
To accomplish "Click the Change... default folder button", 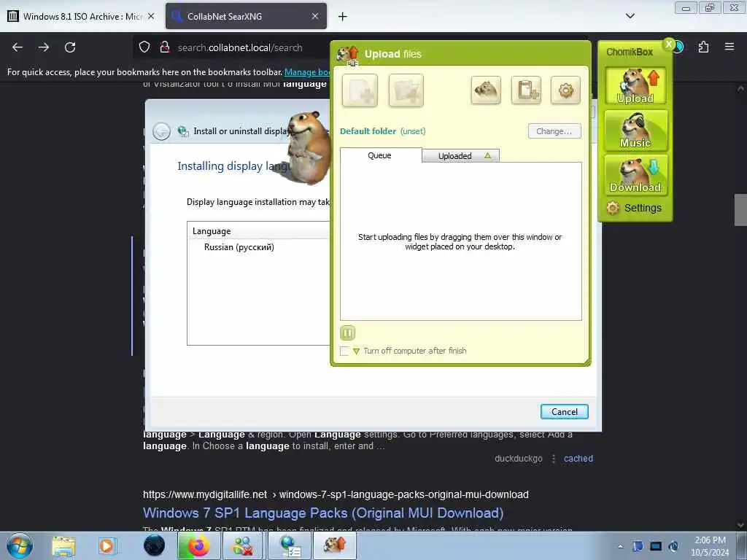I will pos(554,131).
